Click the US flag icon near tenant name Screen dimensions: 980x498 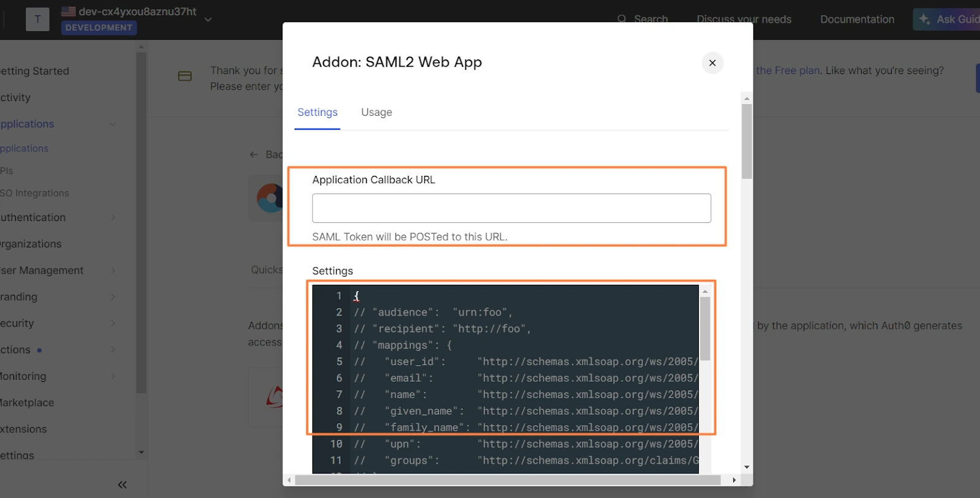[69, 11]
